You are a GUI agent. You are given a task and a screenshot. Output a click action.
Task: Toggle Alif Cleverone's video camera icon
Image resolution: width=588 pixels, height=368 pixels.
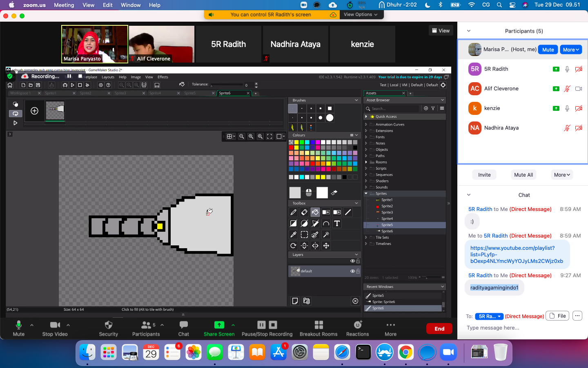[x=579, y=89]
